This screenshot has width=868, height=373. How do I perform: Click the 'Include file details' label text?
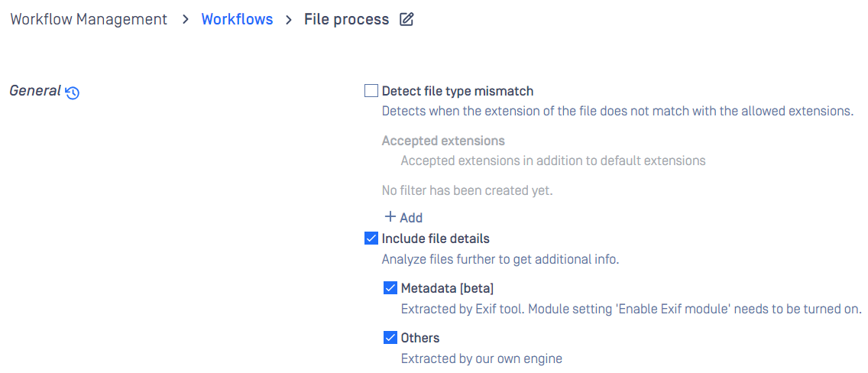point(436,239)
